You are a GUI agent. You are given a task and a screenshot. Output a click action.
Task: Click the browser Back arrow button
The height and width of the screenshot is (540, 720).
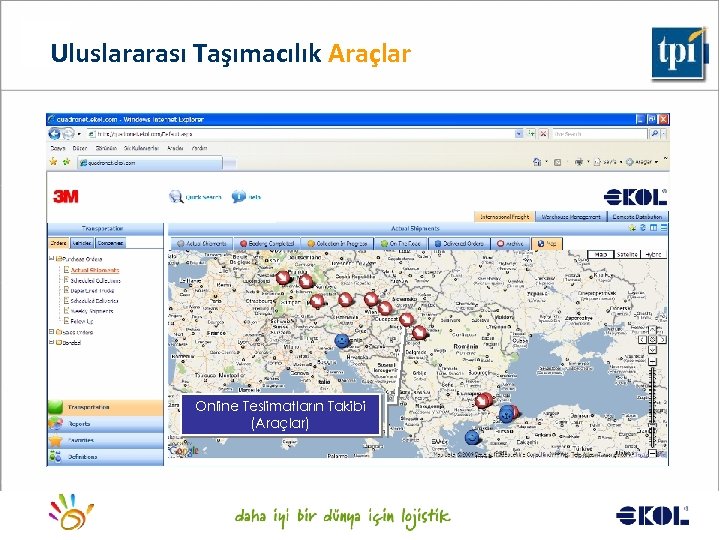[x=54, y=134]
